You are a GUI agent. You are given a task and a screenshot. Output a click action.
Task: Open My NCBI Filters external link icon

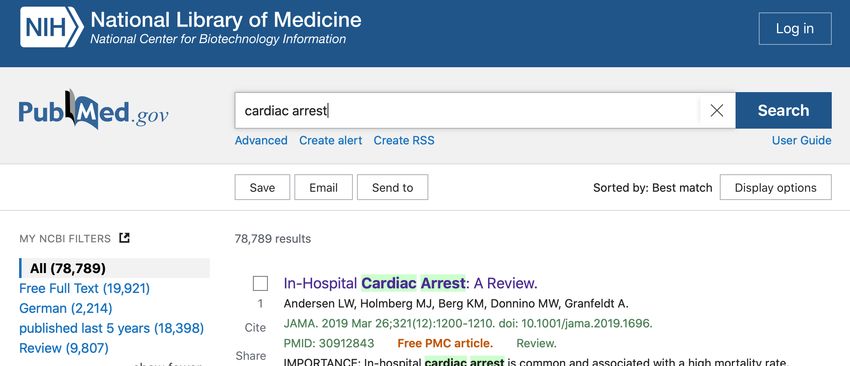click(125, 238)
